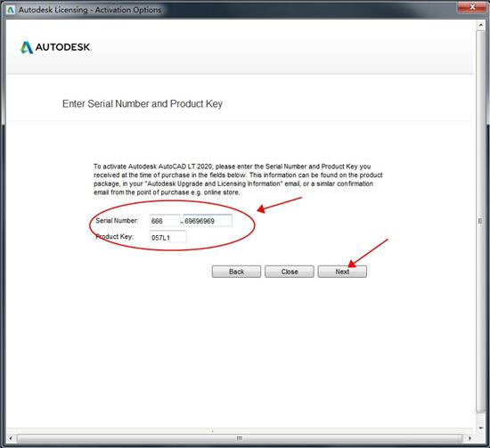Click the Next button

tap(342, 272)
